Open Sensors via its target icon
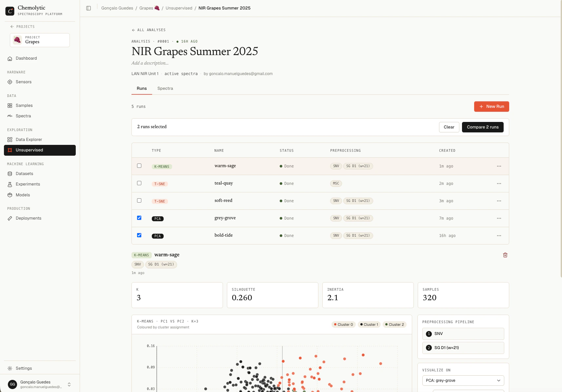This screenshot has height=392, width=562. pos(10,82)
